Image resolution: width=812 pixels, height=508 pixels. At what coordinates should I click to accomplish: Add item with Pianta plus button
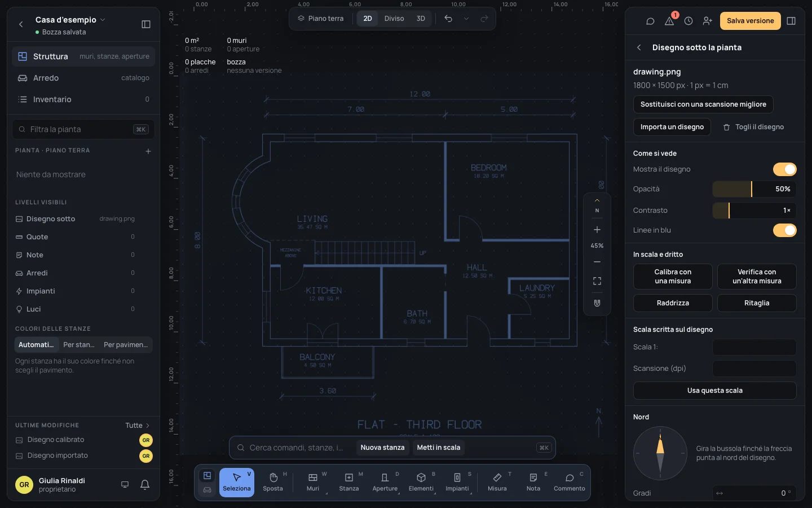[x=148, y=151]
